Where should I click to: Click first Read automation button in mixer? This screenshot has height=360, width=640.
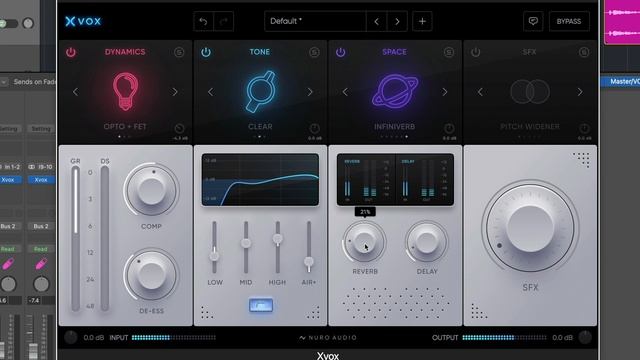tap(8, 249)
